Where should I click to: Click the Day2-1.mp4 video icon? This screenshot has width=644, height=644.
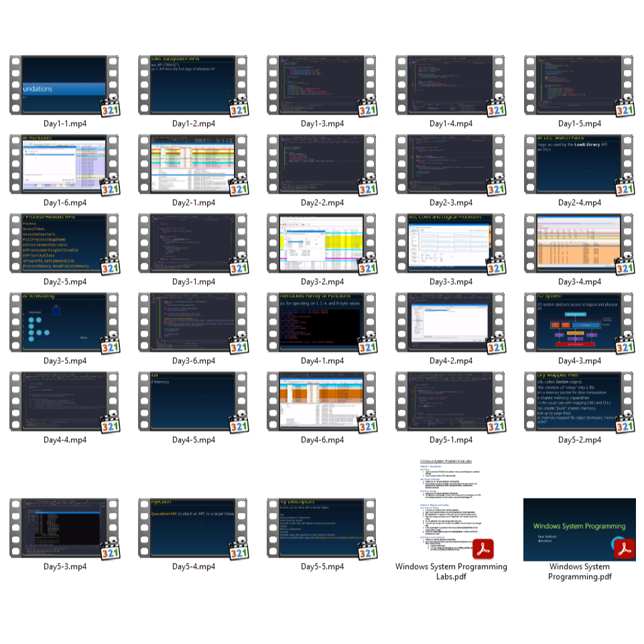click(x=193, y=164)
